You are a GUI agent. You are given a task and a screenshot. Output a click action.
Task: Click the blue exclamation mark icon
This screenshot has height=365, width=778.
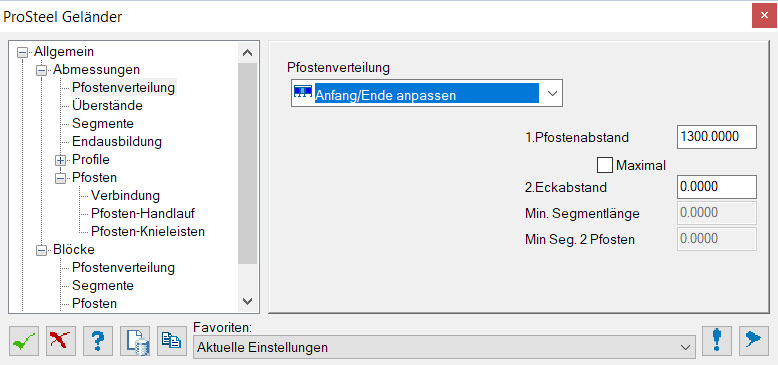pyautogui.click(x=717, y=341)
